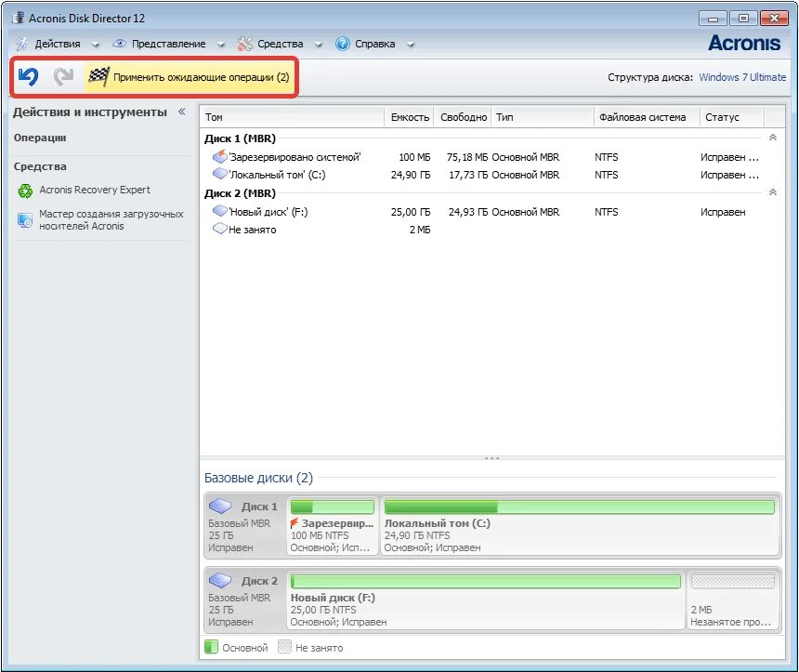Click the Операции section heading
Image resolution: width=799 pixels, height=672 pixels.
[x=40, y=138]
